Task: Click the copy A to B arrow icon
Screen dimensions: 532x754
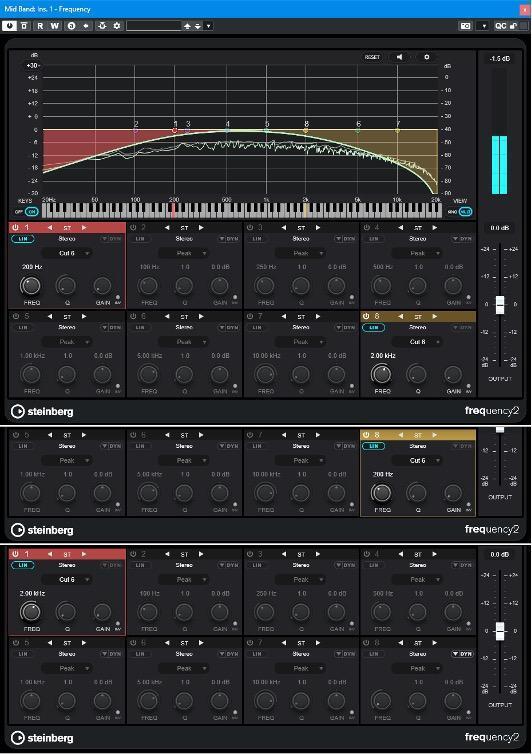Action: [x=86, y=26]
